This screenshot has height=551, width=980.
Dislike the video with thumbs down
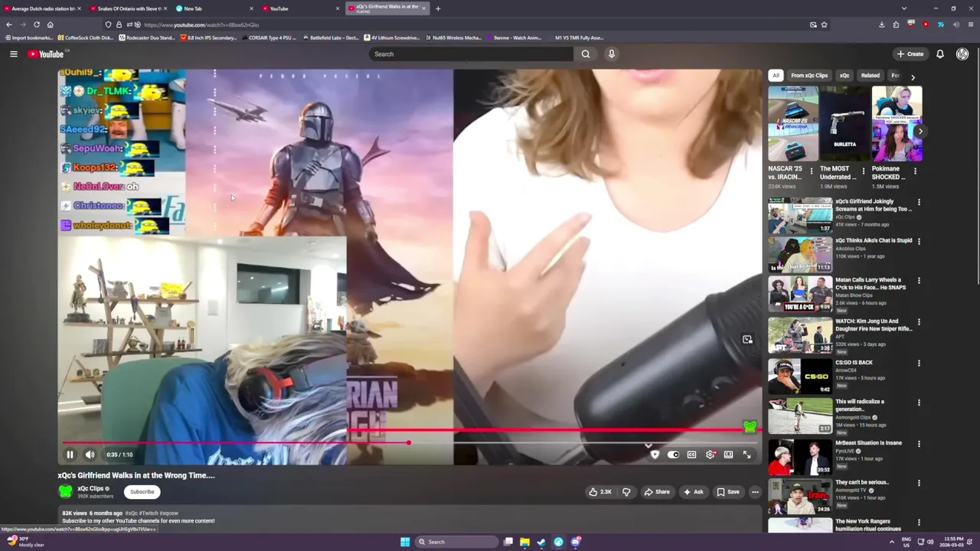(x=626, y=492)
